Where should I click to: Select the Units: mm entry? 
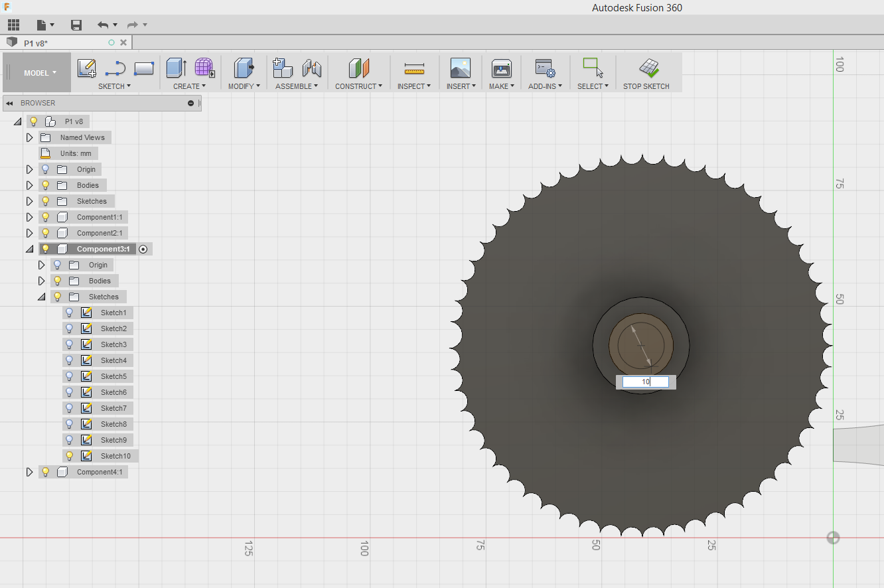coord(76,153)
